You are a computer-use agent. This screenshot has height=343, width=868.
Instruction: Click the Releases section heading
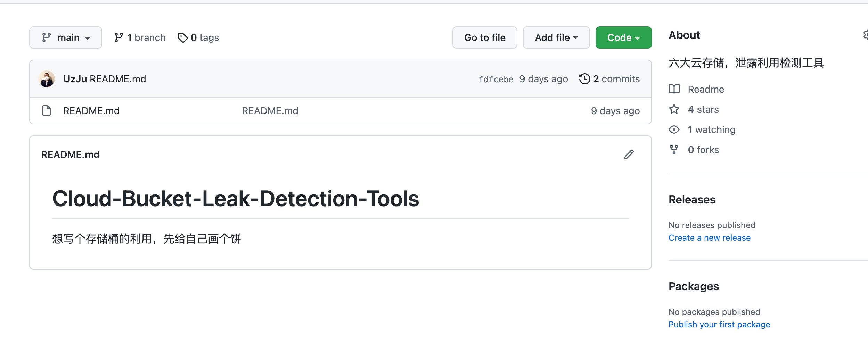pyautogui.click(x=692, y=200)
